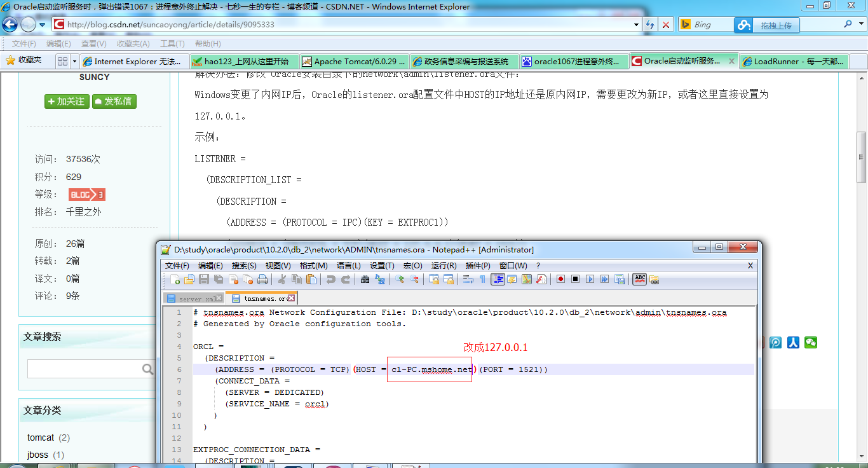868x468 pixels.
Task: Open the Bing search magnifier dropdown
Action: point(861,24)
